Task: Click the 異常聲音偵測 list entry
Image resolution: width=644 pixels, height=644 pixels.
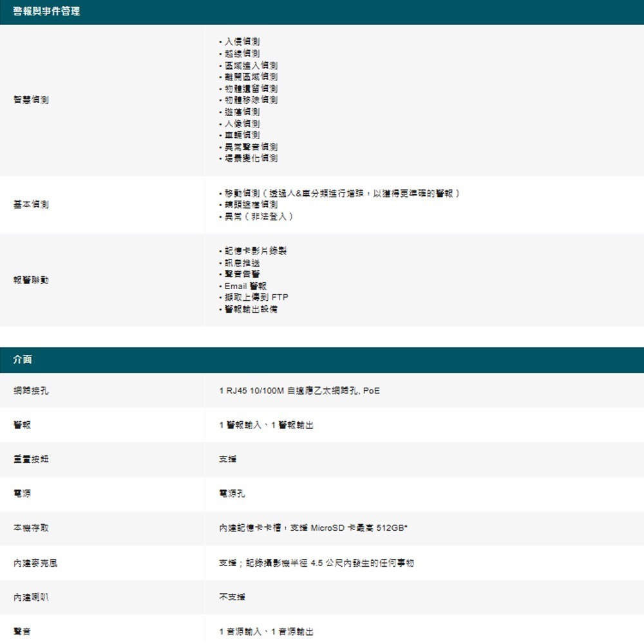Action: 251,147
